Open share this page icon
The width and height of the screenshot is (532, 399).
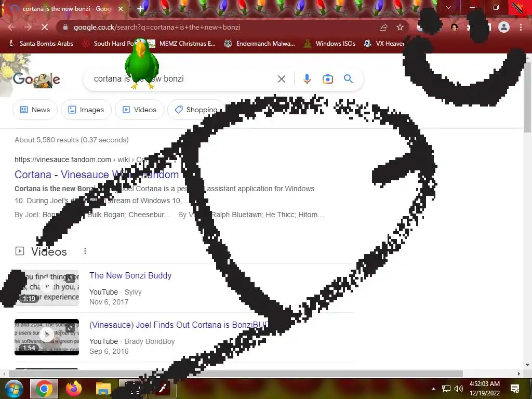point(383,27)
